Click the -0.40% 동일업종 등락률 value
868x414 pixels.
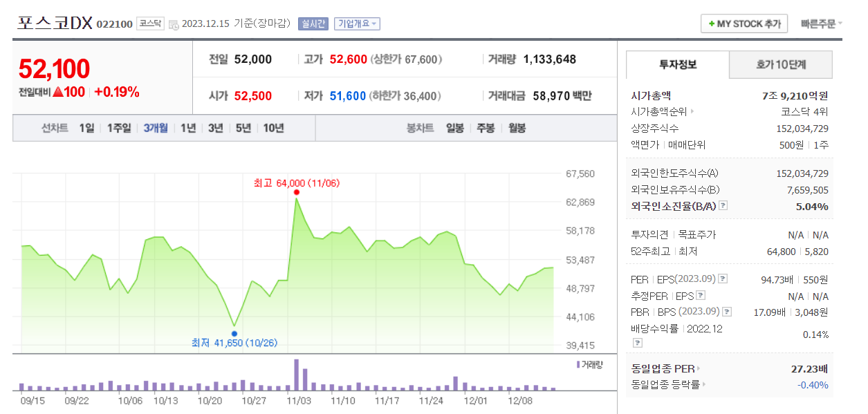point(812,384)
